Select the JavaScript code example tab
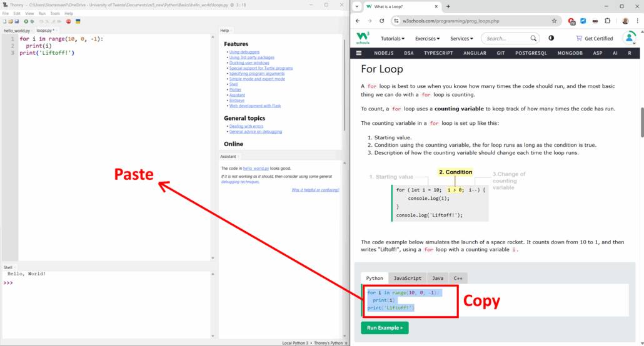 (x=408, y=279)
